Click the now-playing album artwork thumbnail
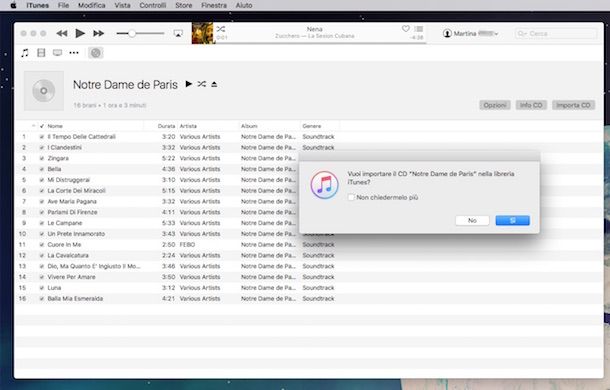610x390 pixels. coord(203,33)
